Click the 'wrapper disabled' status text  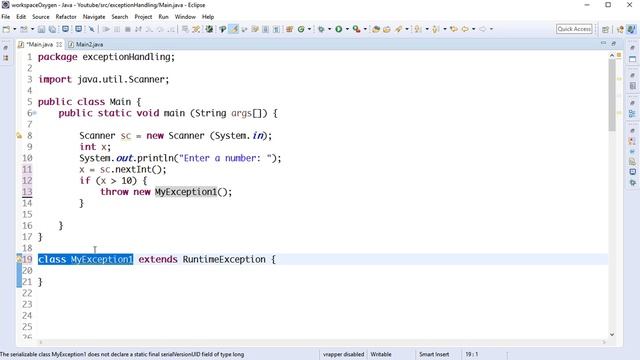coord(343,354)
